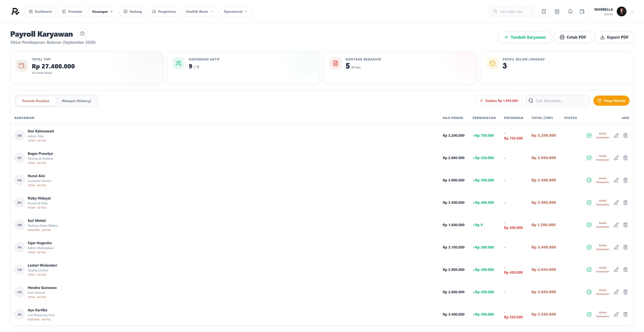This screenshot has width=644, height=332.
Task: Click the app logo in top-left
Action: [15, 11]
